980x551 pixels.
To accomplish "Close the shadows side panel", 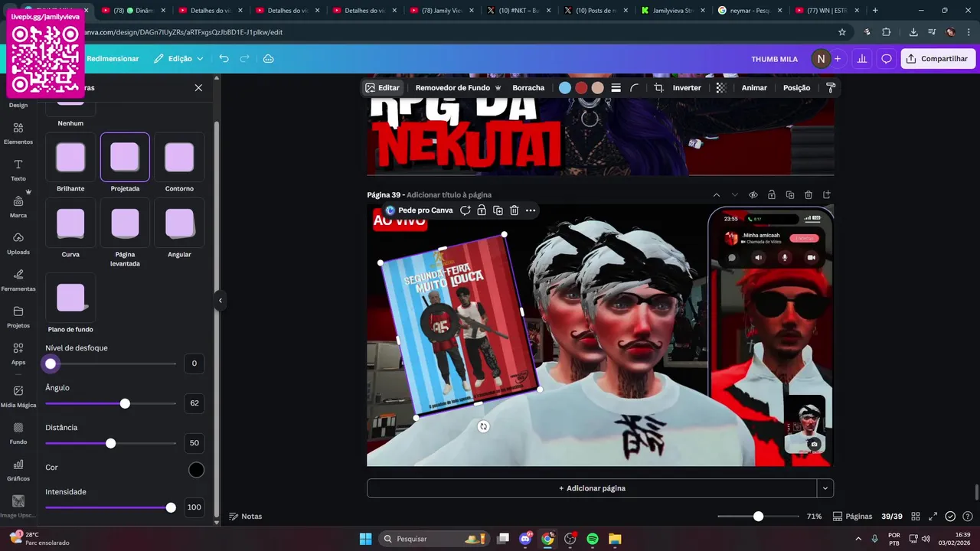I will (x=198, y=88).
